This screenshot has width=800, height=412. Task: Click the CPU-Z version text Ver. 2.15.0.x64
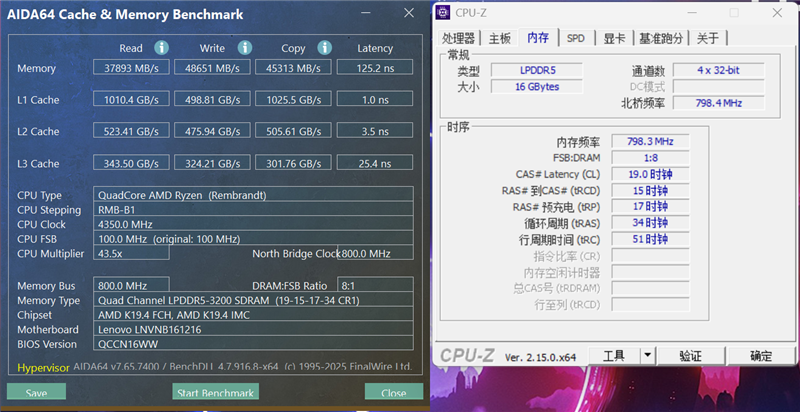pos(540,357)
